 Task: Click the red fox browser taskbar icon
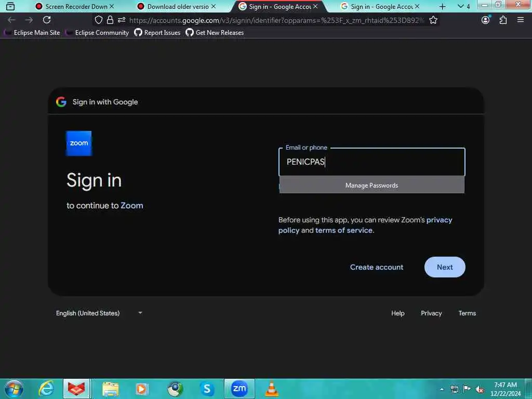pos(77,389)
